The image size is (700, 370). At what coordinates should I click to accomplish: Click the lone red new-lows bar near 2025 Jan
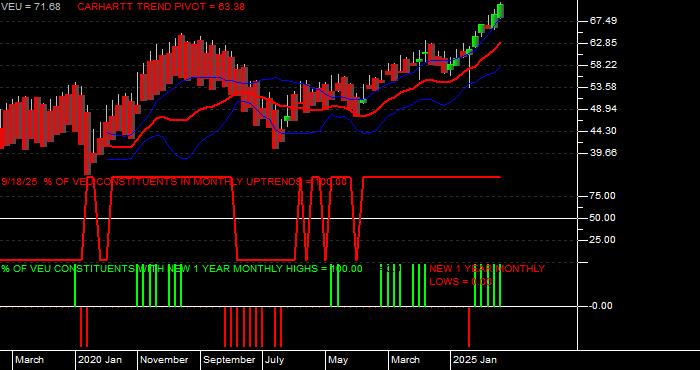click(469, 327)
